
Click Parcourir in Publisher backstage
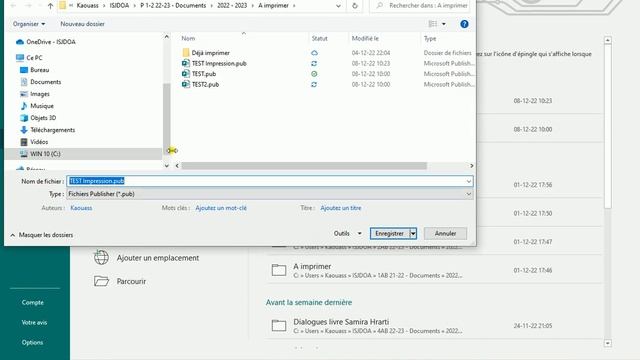click(x=120, y=281)
